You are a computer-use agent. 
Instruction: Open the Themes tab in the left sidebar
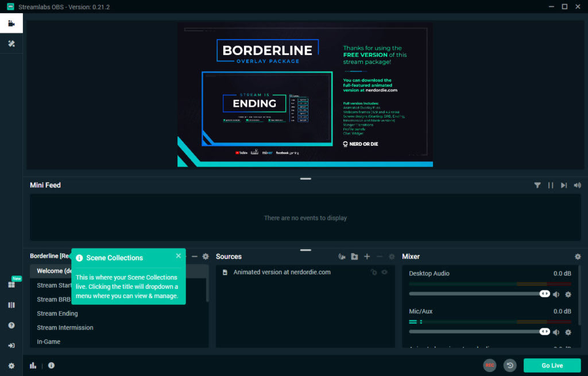click(11, 44)
